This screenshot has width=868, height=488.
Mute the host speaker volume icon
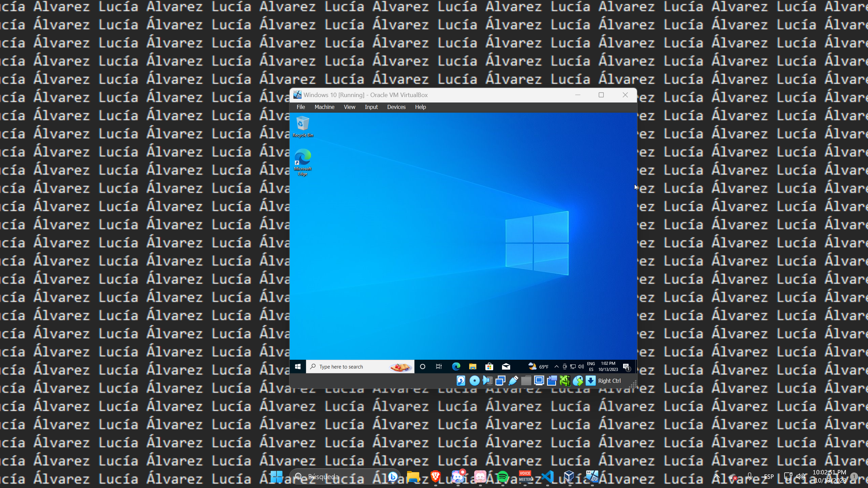(x=800, y=476)
